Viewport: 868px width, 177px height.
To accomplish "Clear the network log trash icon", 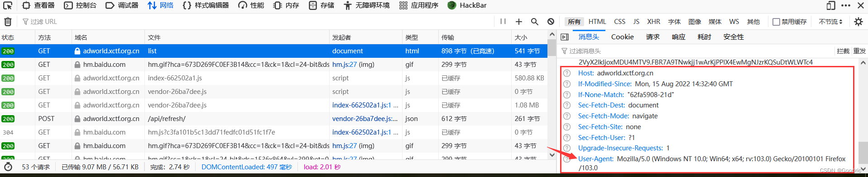I will pyautogui.click(x=8, y=22).
